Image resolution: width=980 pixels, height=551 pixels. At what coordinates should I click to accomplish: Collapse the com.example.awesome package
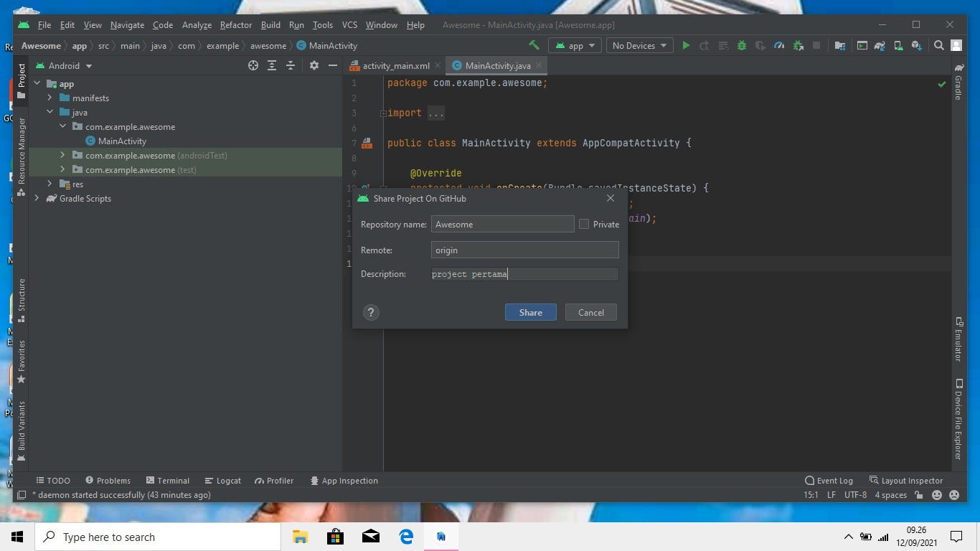tap(62, 126)
